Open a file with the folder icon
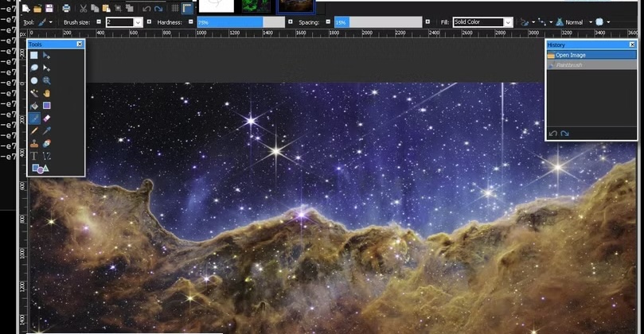Image resolution: width=644 pixels, height=334 pixels. click(x=37, y=8)
